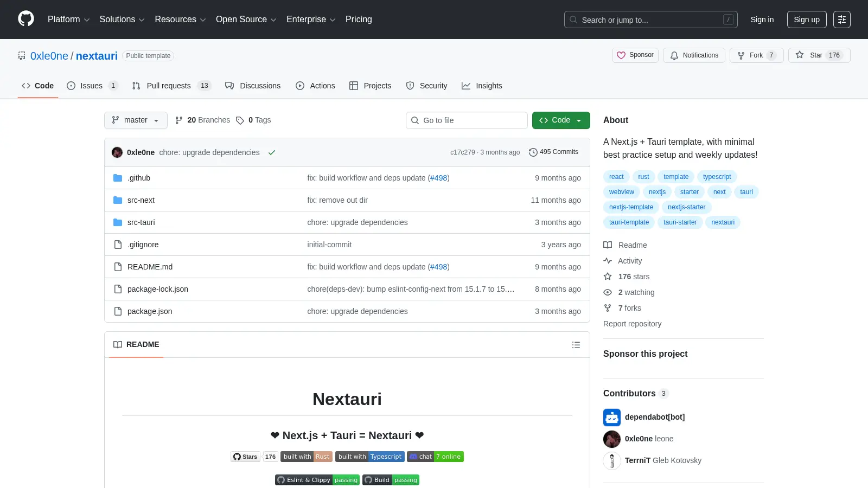View the 0 Tags link
The width and height of the screenshot is (868, 488).
(253, 120)
